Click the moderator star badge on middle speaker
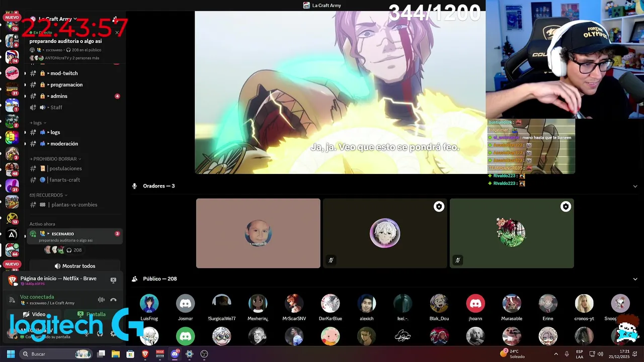This screenshot has width=644, height=362. pyautogui.click(x=439, y=207)
